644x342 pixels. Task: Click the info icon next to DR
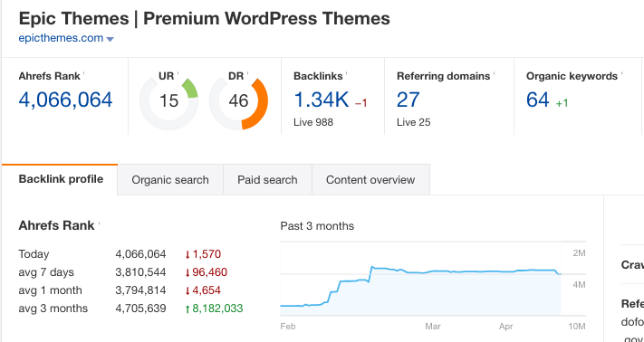(248, 73)
